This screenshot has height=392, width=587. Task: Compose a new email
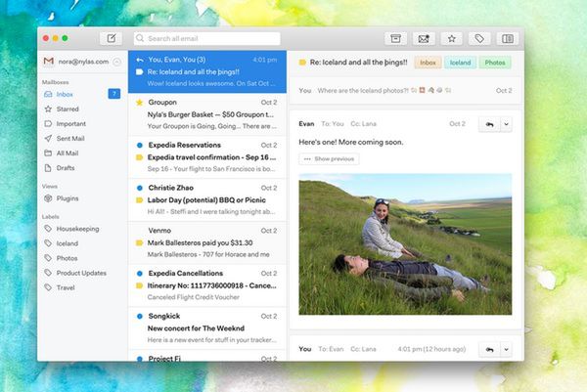point(112,38)
